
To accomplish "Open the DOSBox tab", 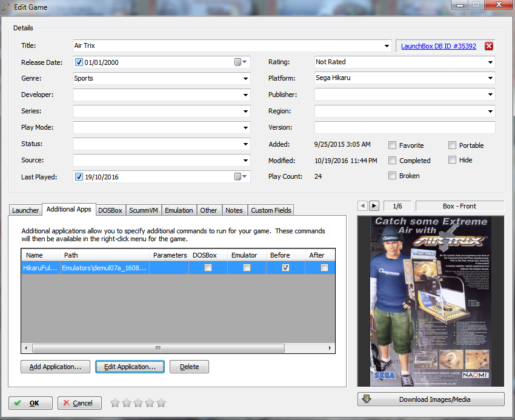I will pos(110,210).
